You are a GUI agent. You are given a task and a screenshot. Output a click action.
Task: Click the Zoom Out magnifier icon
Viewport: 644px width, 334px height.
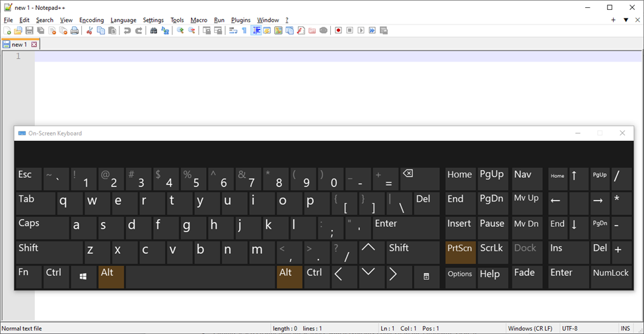(x=192, y=30)
